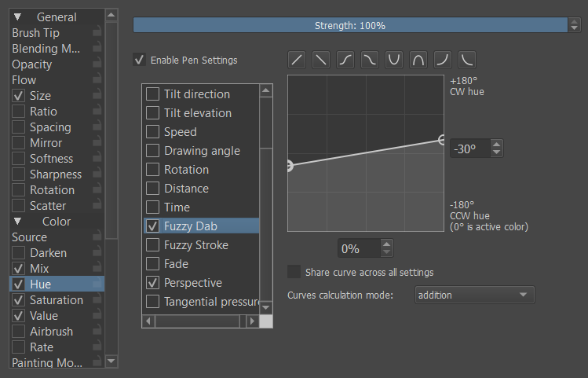Screen dimensions: 588x378
Task: Apply the linear rising curve preset
Action: 298,59
